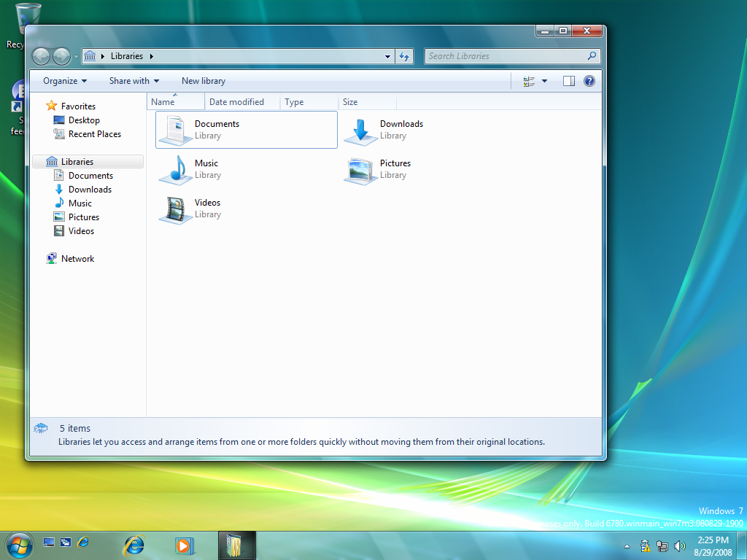This screenshot has width=747, height=560.
Task: Click the refresh button beside address bar
Action: click(405, 56)
